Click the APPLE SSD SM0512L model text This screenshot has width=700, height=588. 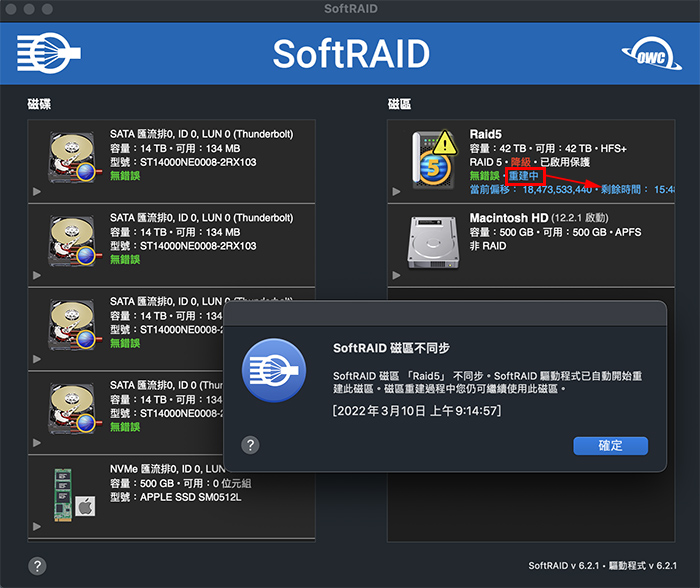pos(191,497)
